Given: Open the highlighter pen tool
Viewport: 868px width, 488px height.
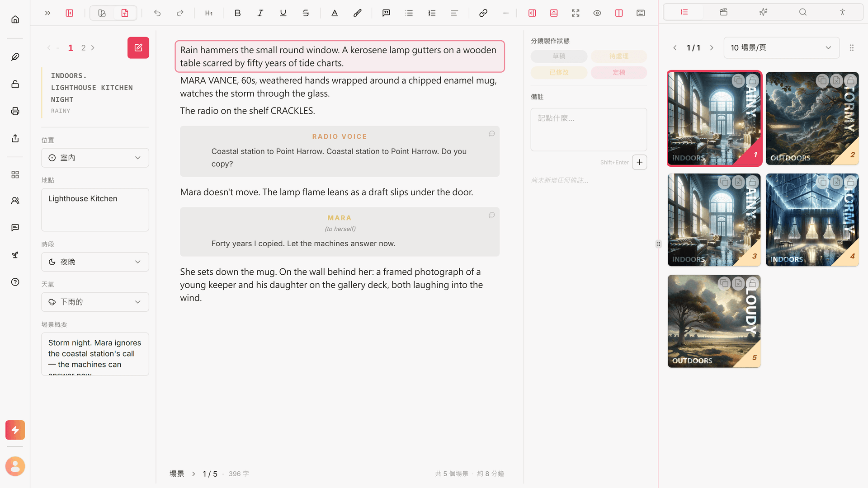Looking at the screenshot, I should tap(357, 13).
